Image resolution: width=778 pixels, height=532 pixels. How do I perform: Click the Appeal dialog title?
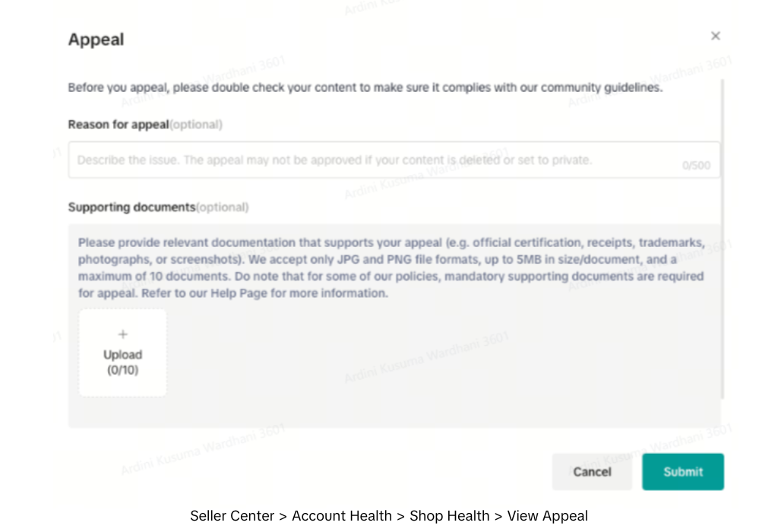point(96,40)
